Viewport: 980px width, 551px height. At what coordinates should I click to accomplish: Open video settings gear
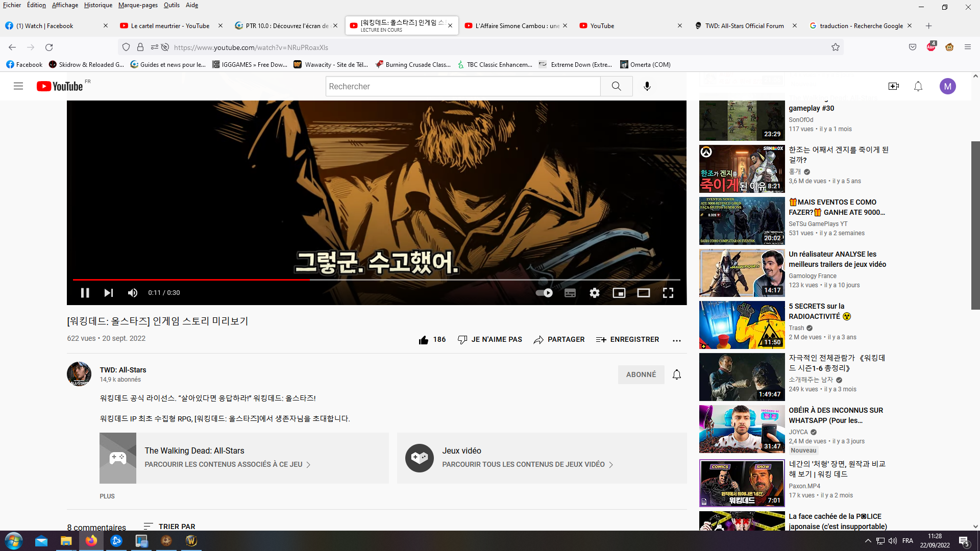[595, 293]
